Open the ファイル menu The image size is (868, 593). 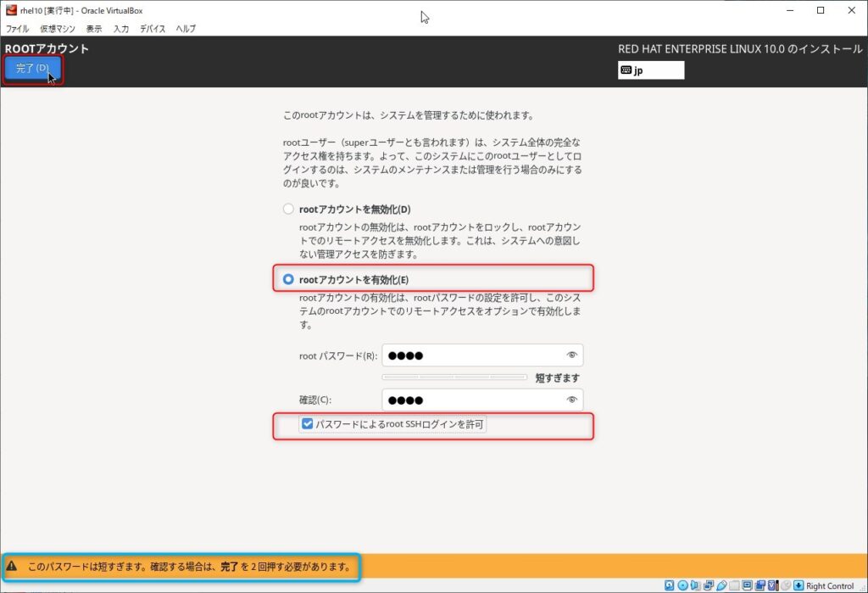tap(17, 29)
